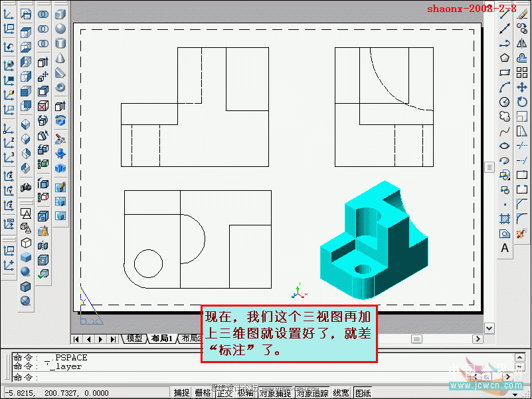Create a solid Cone
The height and width of the screenshot is (399, 532).
60,58
